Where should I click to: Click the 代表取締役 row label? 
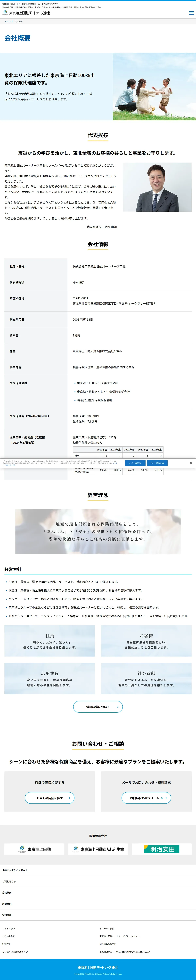coord(17,282)
